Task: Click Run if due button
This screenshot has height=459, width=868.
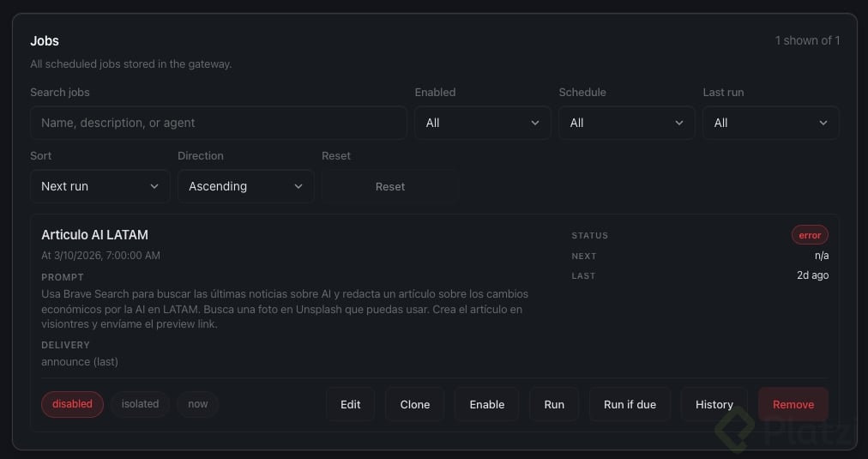Action: coord(630,404)
